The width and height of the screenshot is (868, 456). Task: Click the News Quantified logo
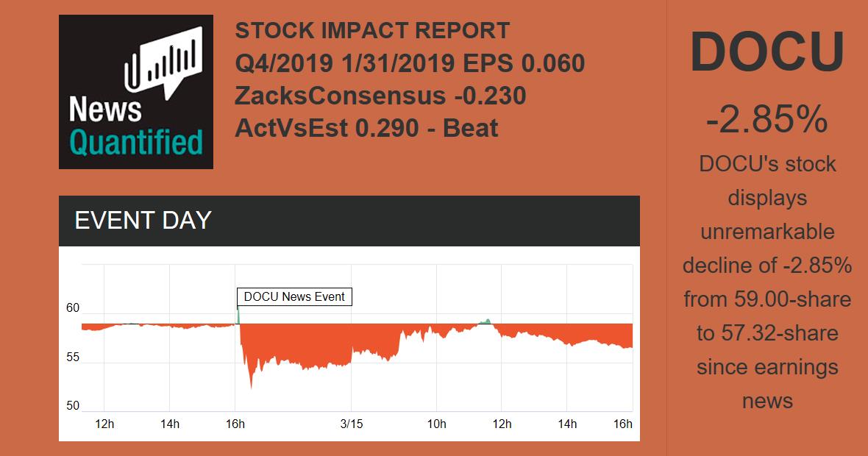click(135, 92)
